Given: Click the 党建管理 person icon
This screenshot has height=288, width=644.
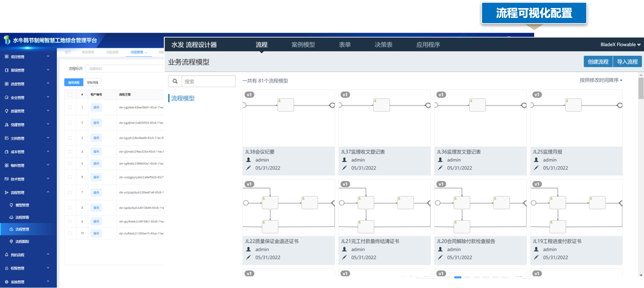Looking at the screenshot, I should 7,125.
